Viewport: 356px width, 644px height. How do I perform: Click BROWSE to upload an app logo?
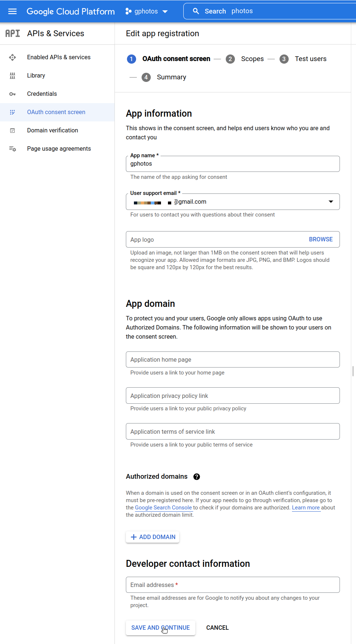click(321, 239)
